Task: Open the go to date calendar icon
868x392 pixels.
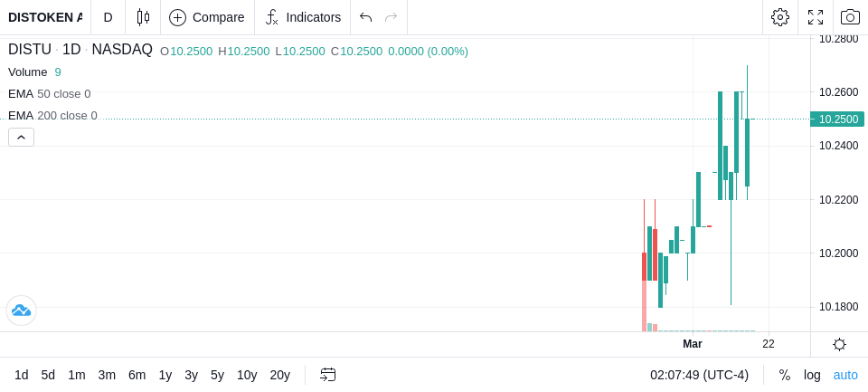Action: pyautogui.click(x=328, y=375)
